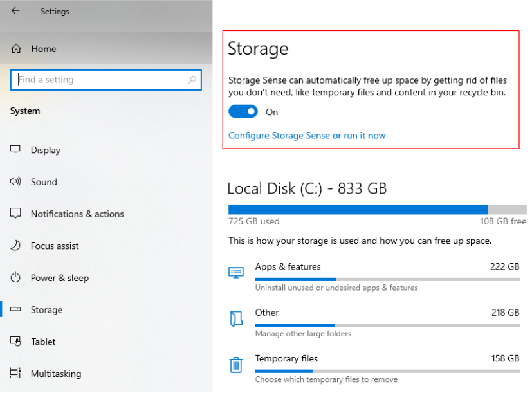Click the Focus assist moon icon
Screen dimensions: 532x393
coord(15,246)
